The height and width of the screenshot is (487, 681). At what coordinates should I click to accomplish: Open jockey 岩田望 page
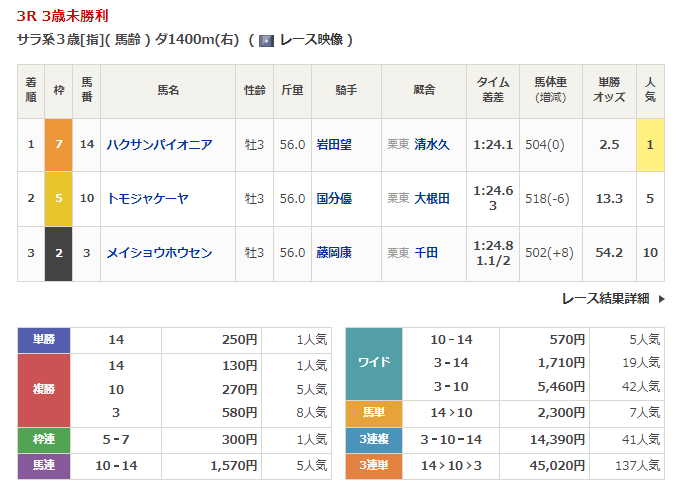pyautogui.click(x=332, y=144)
